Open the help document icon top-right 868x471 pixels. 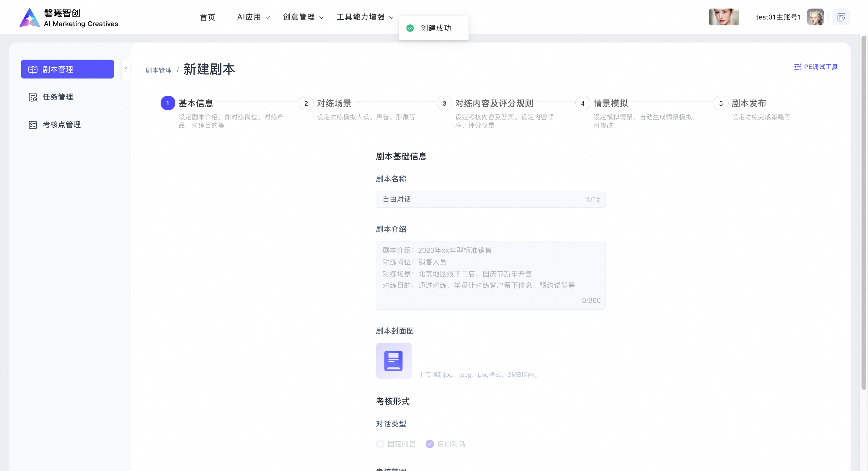tap(841, 17)
